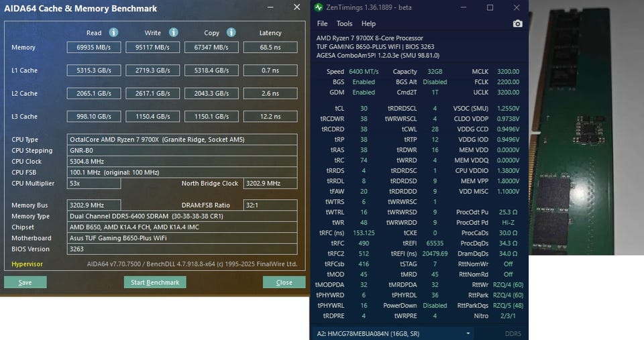The image size is (644, 340).
Task: Open the Tools menu in ZenTimings
Action: [x=344, y=24]
